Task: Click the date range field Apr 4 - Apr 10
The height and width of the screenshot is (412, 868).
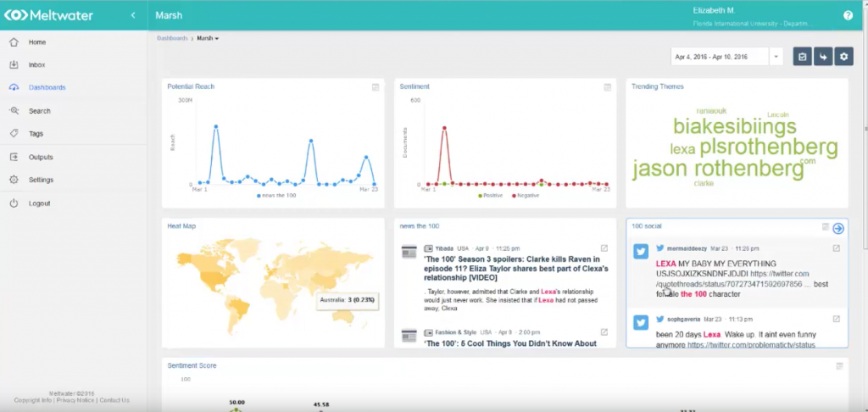Action: 720,57
